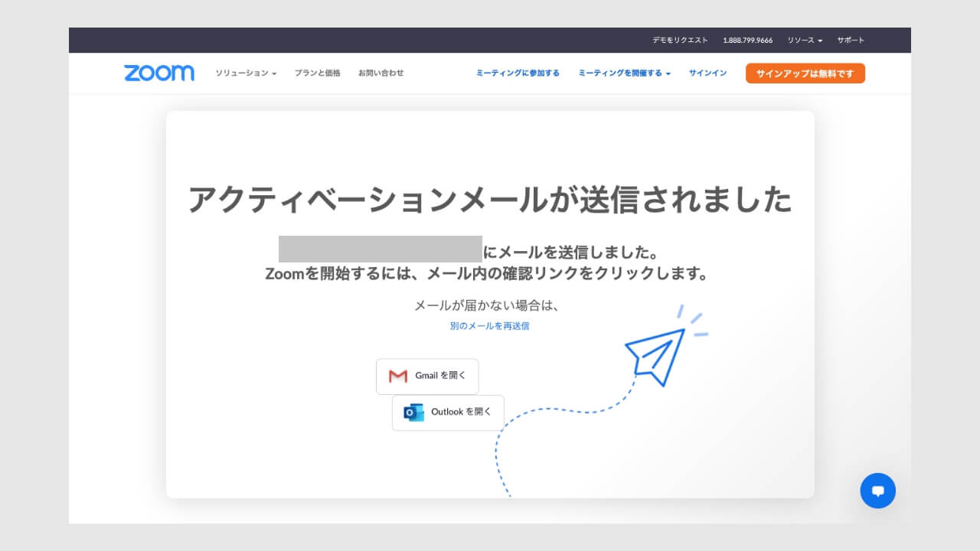Open お問い合わせ page
The height and width of the screenshot is (551, 980).
(x=381, y=73)
